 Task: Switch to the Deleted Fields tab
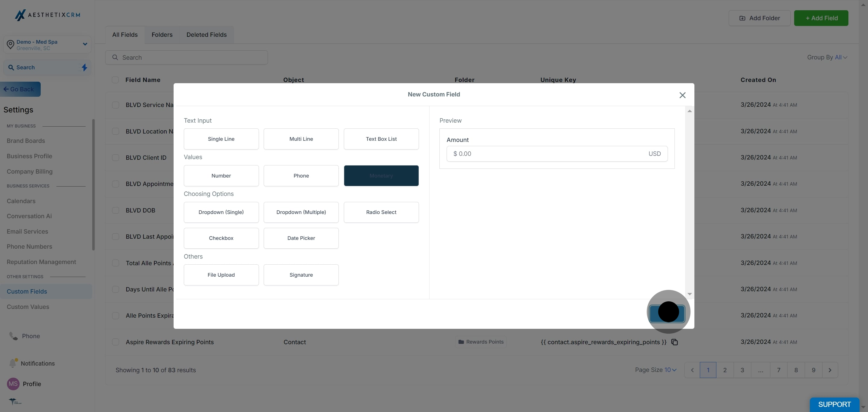pyautogui.click(x=206, y=35)
